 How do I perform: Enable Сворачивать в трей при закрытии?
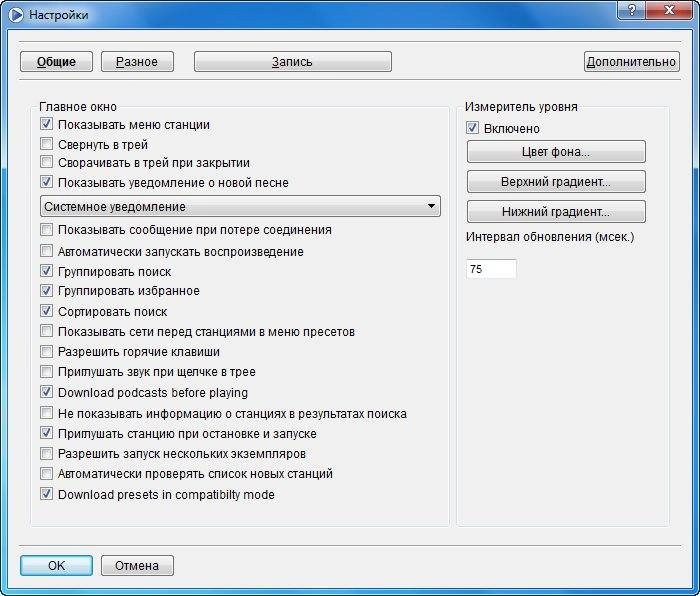(46, 162)
